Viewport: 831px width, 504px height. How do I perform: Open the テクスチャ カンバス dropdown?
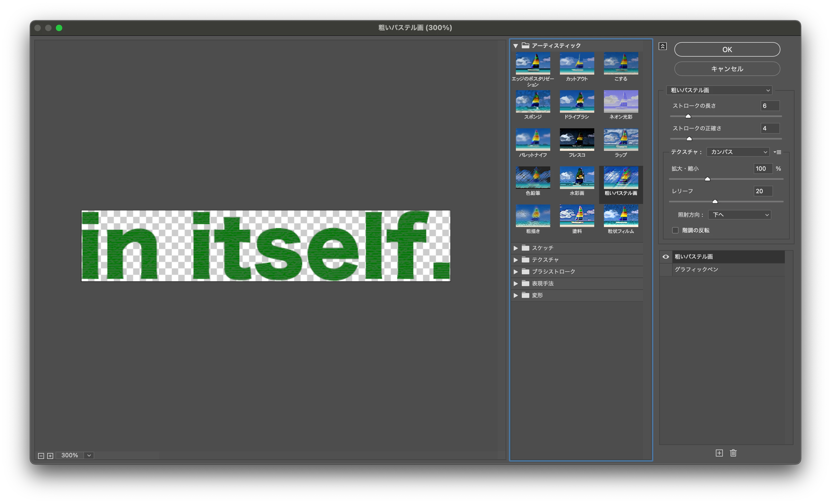pos(738,152)
